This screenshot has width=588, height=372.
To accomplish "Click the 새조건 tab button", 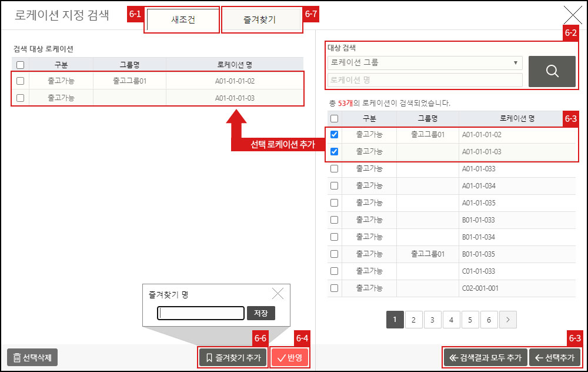I will tap(182, 19).
